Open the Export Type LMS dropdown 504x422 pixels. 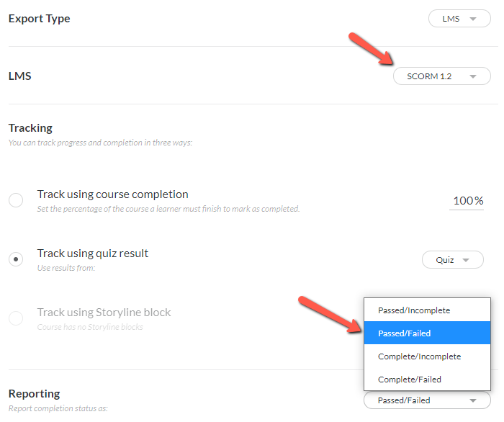[459, 19]
